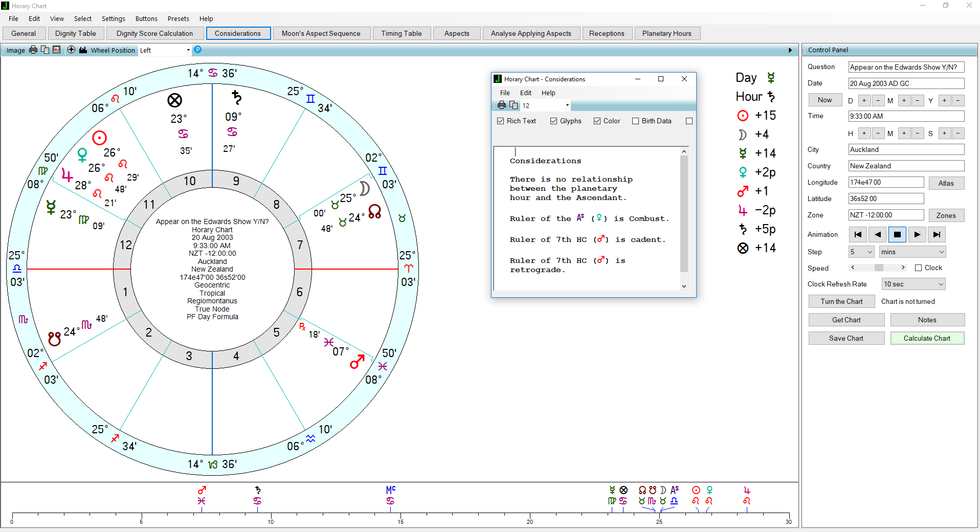
Task: Open the Settings menu
Action: (113, 18)
